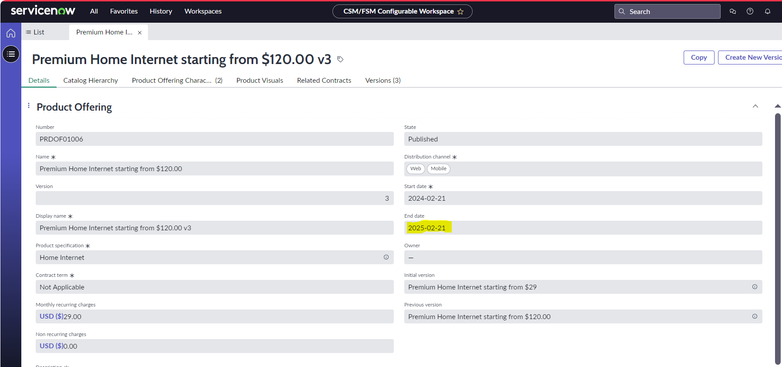Click USD ($) currency in Monthly recurring charges
782x367 pixels.
click(51, 317)
